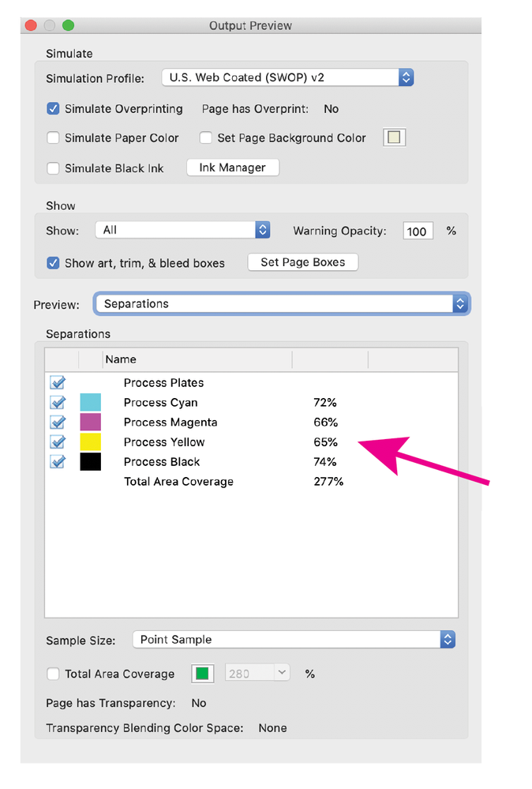Disable Simulate Overprinting checkbox
Image resolution: width=532 pixels, height=789 pixels.
coord(54,109)
